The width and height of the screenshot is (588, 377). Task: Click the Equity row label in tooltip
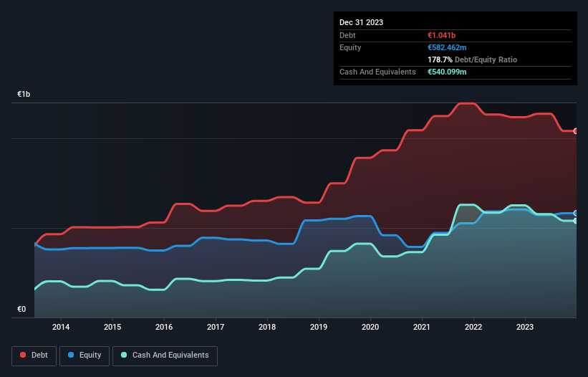click(x=350, y=47)
